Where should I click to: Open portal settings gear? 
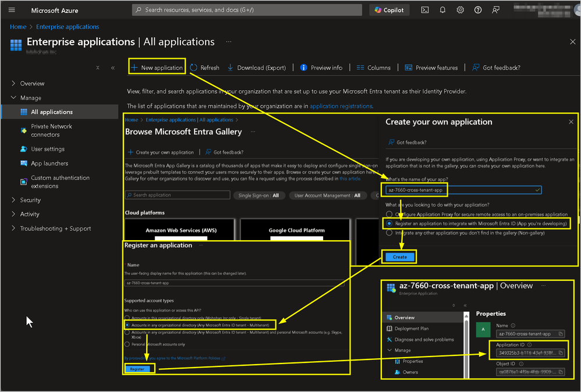(x=460, y=10)
